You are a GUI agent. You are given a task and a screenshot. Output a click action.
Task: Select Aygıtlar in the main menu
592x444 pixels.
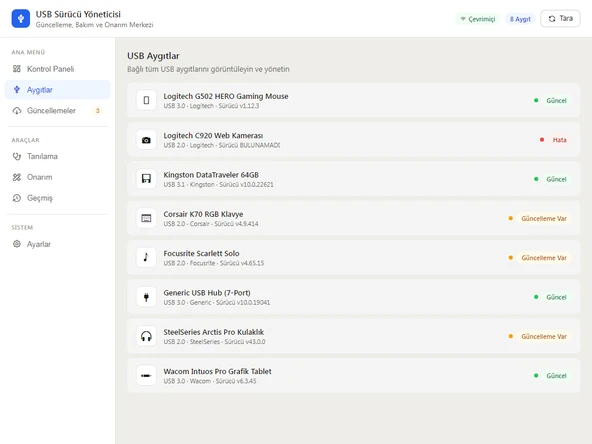coord(57,89)
